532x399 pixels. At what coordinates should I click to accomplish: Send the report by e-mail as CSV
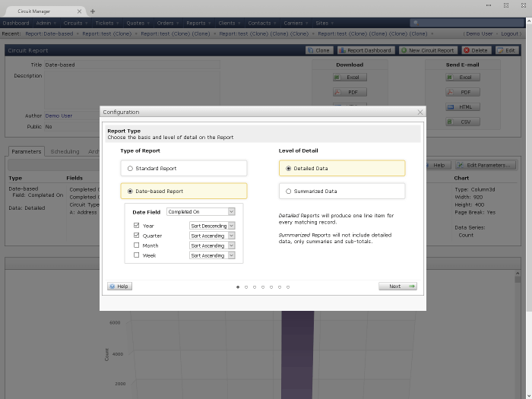(x=462, y=122)
